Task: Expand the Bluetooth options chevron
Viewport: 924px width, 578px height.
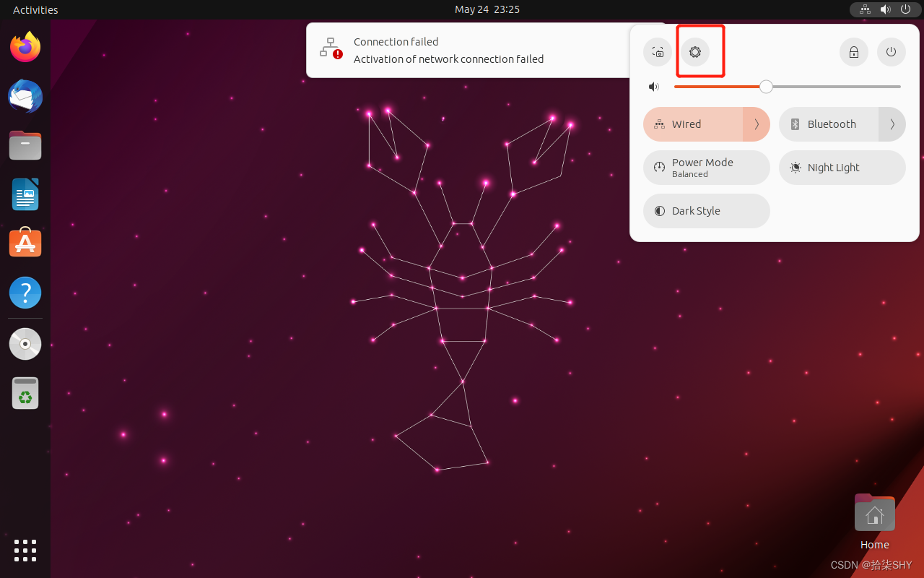Action: tap(892, 124)
